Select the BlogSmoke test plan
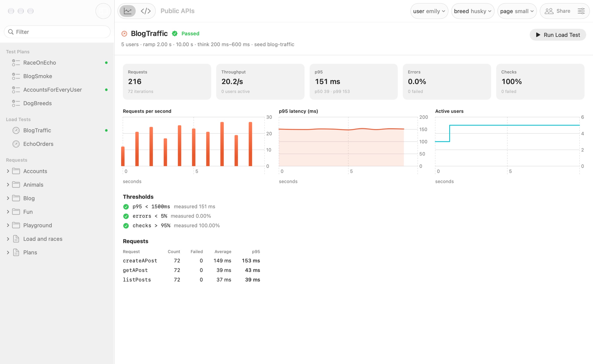 point(57,76)
